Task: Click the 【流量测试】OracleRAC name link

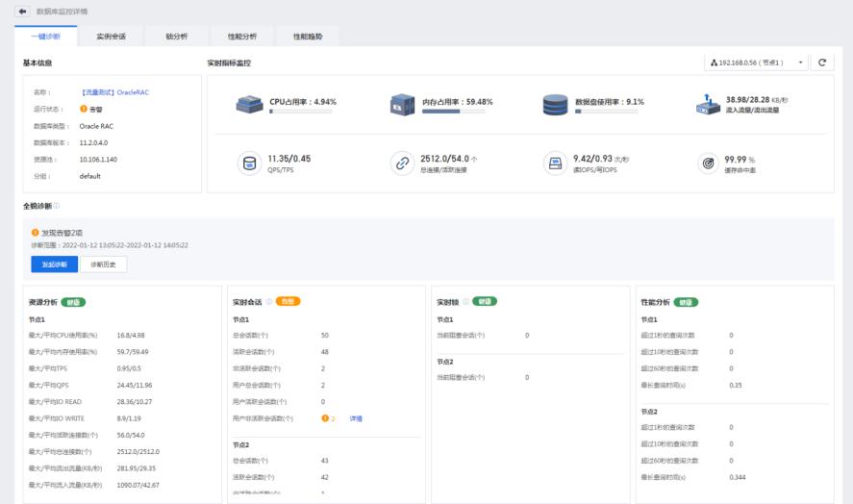Action: tap(114, 92)
